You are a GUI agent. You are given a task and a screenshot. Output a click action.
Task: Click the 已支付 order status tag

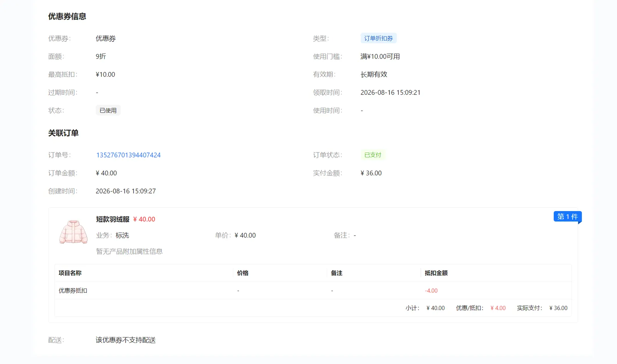(373, 155)
